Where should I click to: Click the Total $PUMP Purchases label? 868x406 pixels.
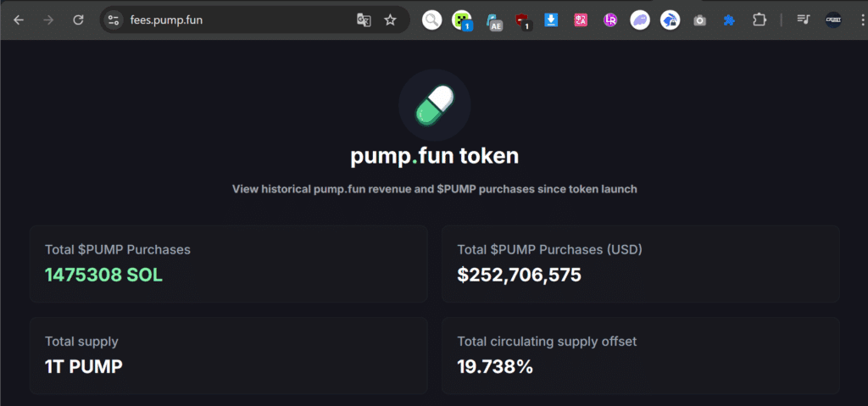pos(117,250)
